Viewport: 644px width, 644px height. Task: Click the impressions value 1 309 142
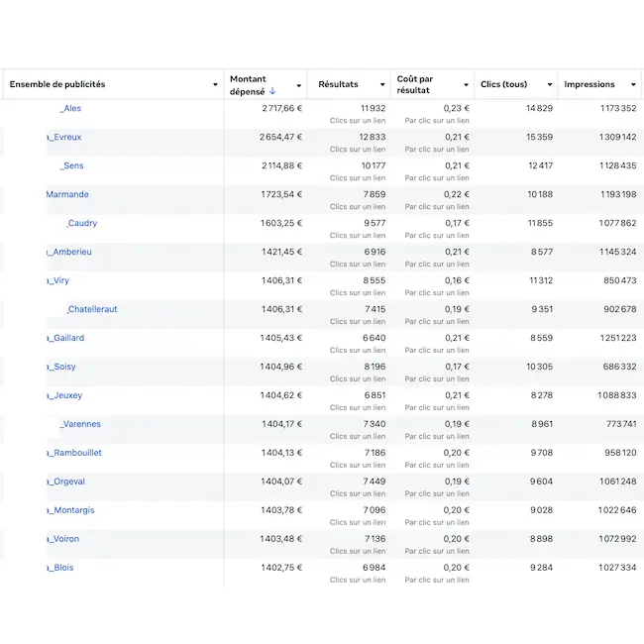617,137
